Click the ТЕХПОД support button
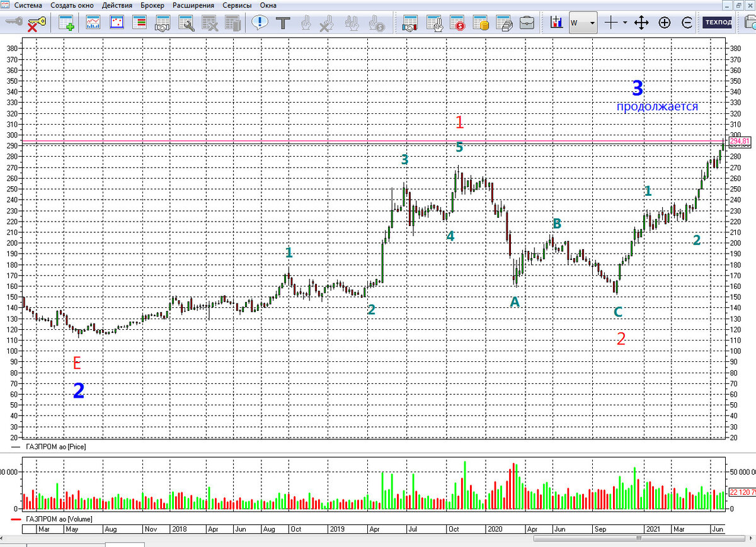The width and height of the screenshot is (756, 547). [x=718, y=23]
